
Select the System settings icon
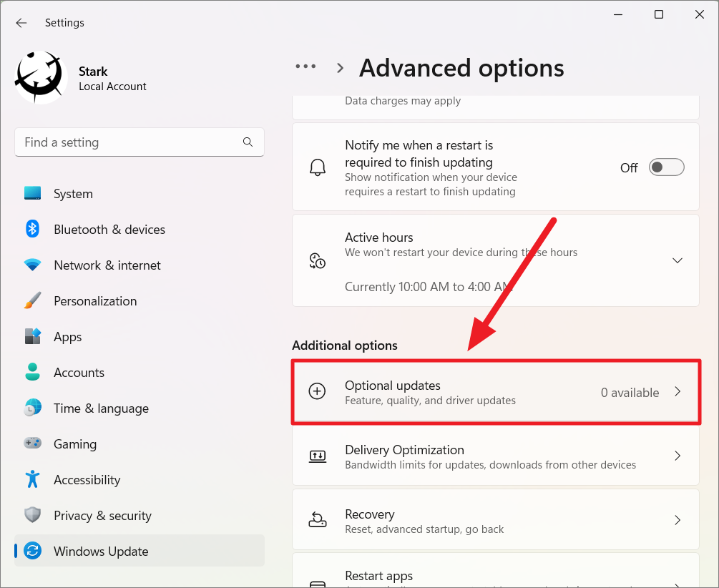(x=33, y=193)
